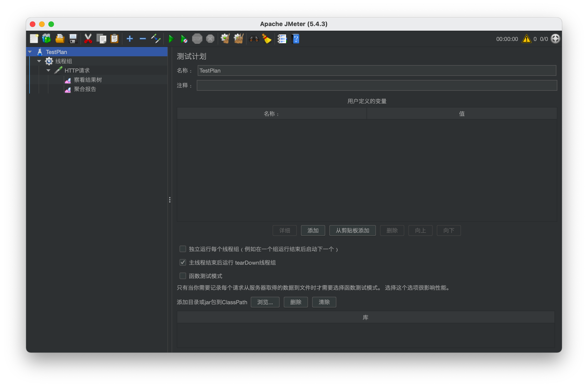Image resolution: width=588 pixels, height=387 pixels.
Task: Paste element with clipboard icon
Action: tap(114, 39)
